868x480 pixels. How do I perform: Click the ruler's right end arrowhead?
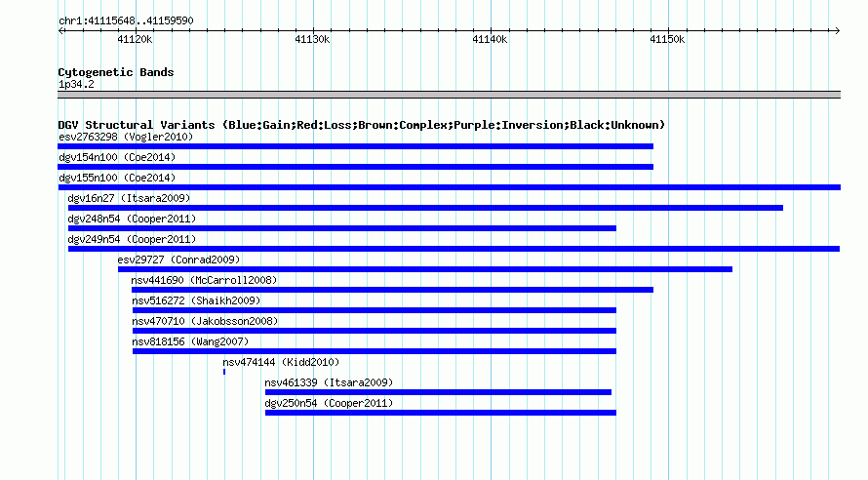837,31
